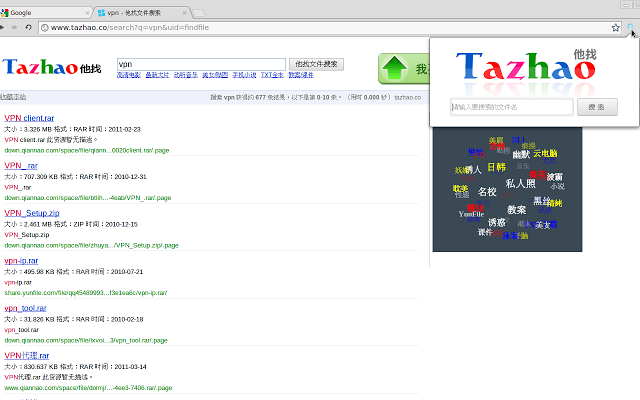
Task: Open the 手机小说 quick link
Action: pyautogui.click(x=244, y=75)
